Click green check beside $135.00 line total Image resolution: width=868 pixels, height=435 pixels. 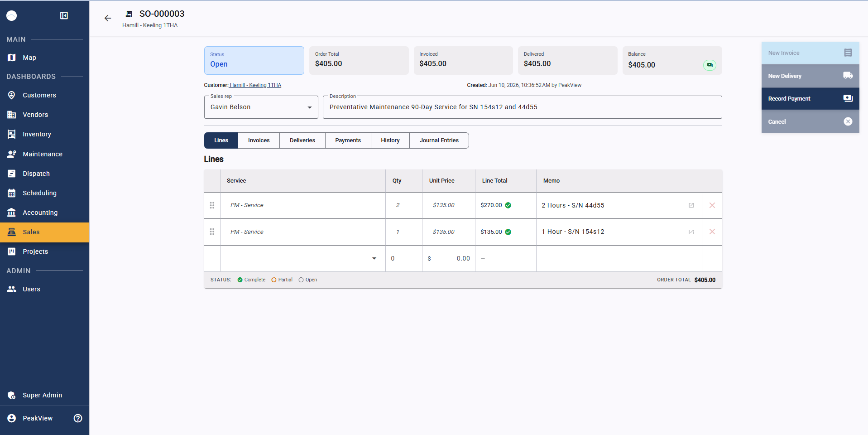click(x=508, y=232)
